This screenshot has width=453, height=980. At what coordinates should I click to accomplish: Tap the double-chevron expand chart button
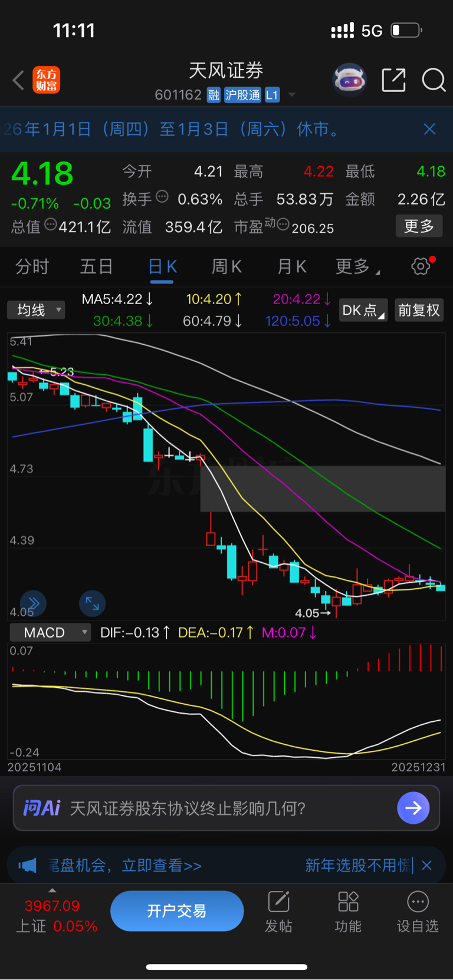pos(33,603)
